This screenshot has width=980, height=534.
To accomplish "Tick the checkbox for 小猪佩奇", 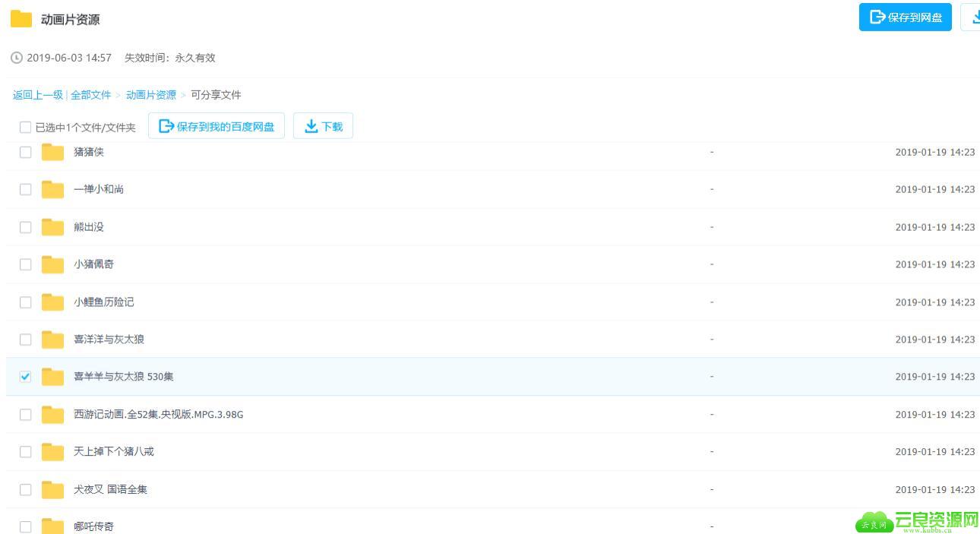I will [25, 264].
